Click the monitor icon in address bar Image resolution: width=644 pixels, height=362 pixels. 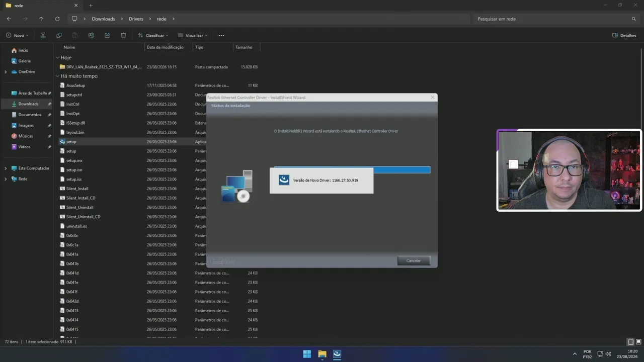coord(74,19)
